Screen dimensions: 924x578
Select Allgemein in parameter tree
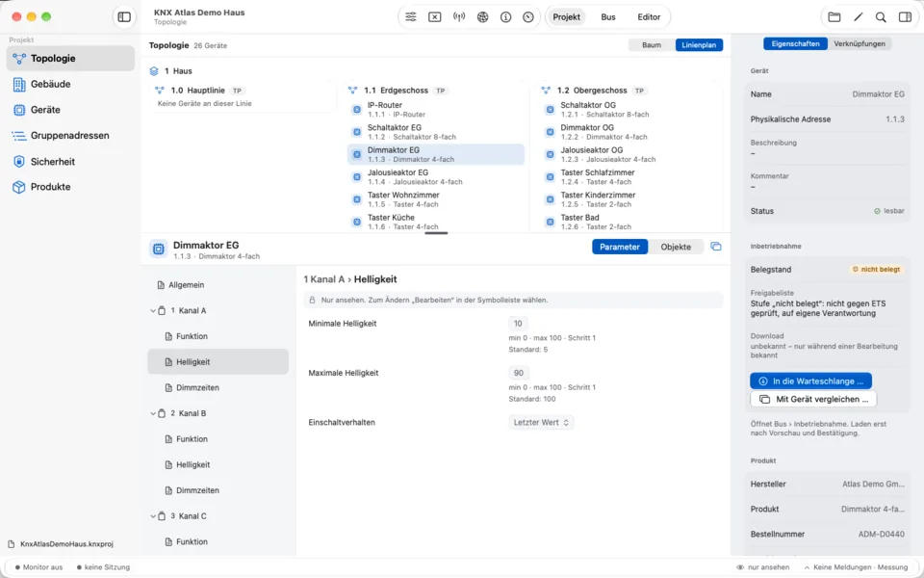point(218,285)
